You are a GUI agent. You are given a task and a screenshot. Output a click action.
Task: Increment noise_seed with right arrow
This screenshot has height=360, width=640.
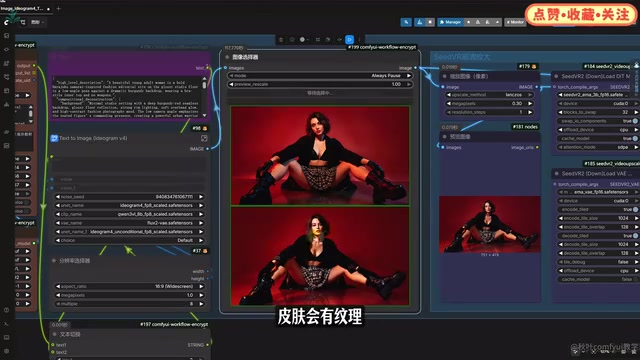coord(201,197)
